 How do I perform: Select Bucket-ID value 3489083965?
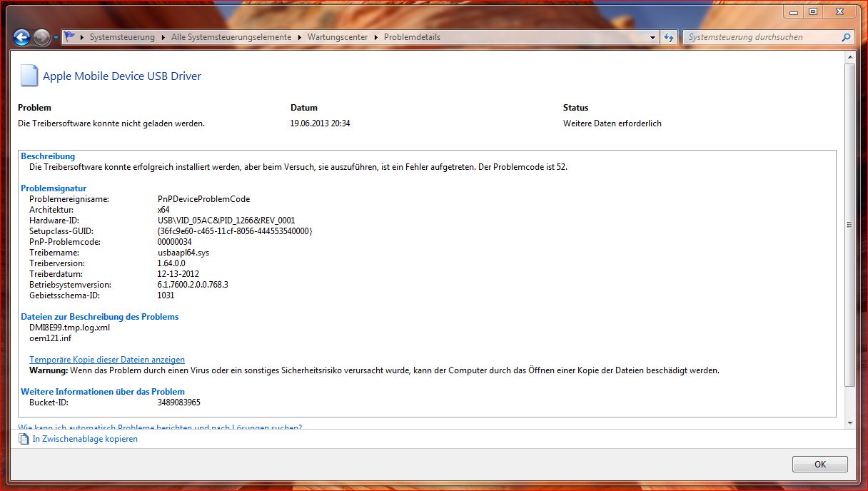pos(178,403)
